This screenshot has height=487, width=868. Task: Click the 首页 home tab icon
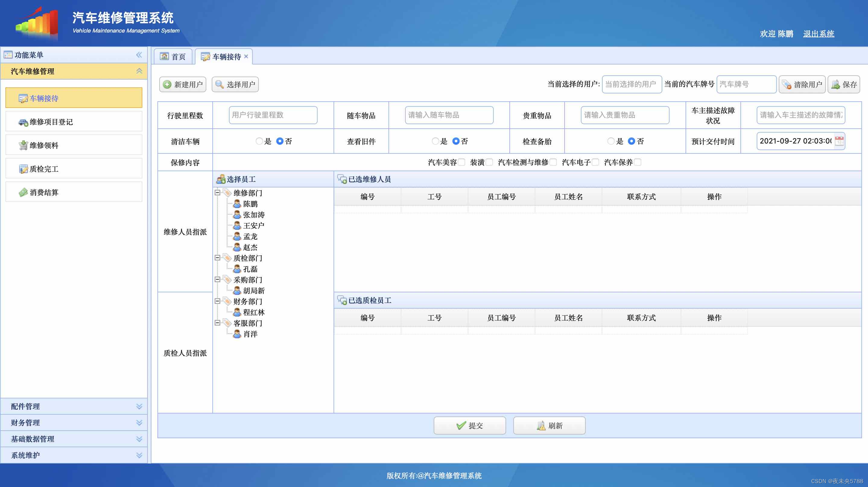[x=164, y=57]
